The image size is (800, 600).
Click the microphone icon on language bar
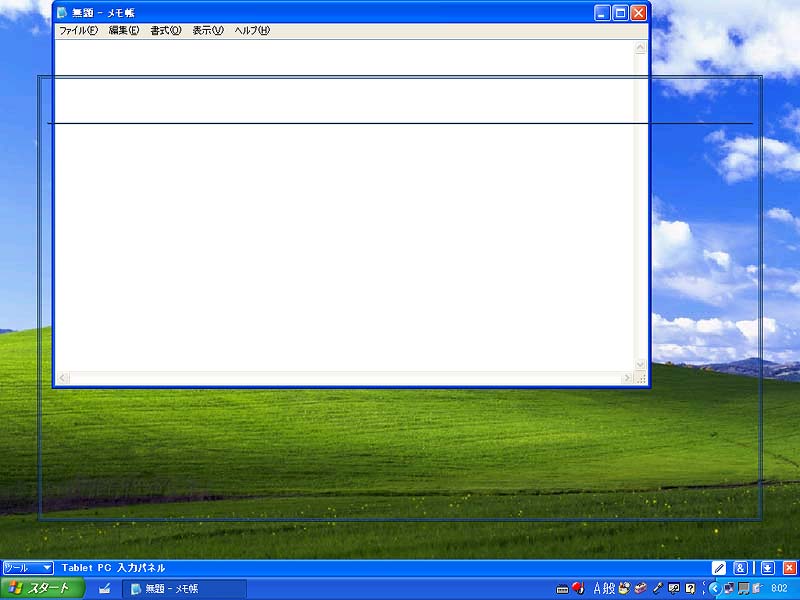pos(658,589)
